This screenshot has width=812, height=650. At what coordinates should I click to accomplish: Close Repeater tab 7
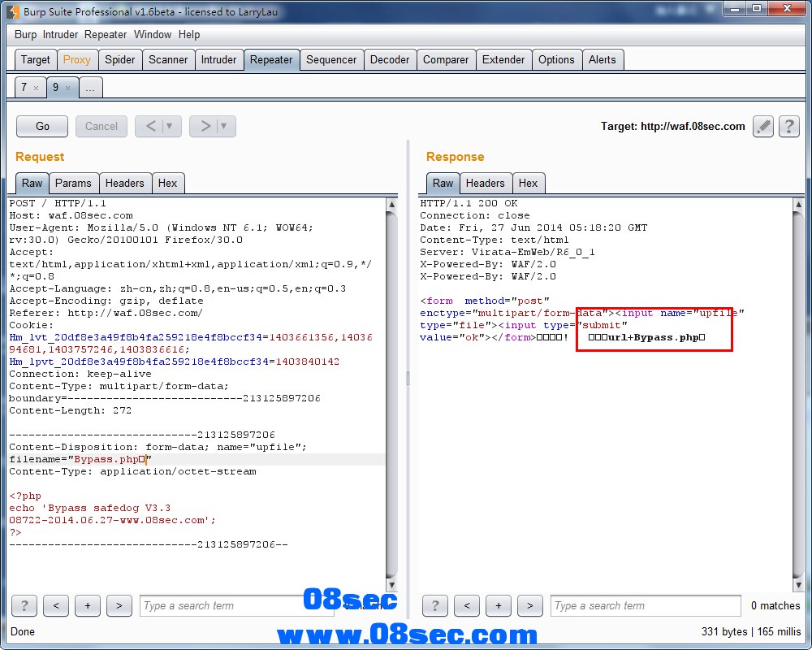tap(36, 88)
